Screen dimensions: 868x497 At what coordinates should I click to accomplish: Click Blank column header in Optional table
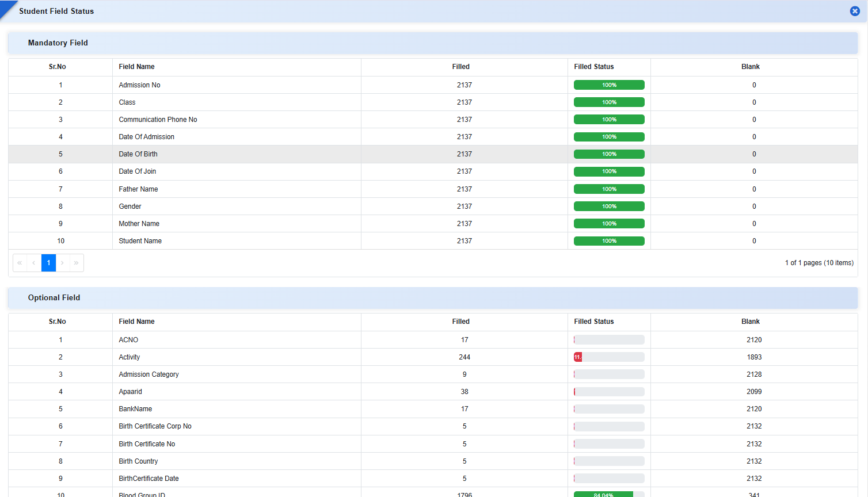pyautogui.click(x=750, y=322)
